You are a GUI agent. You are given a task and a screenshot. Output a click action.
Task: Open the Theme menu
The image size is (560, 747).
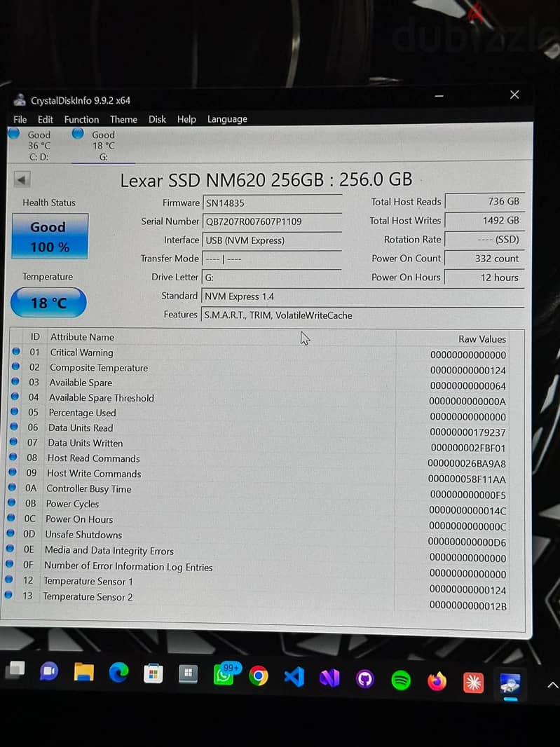(123, 119)
